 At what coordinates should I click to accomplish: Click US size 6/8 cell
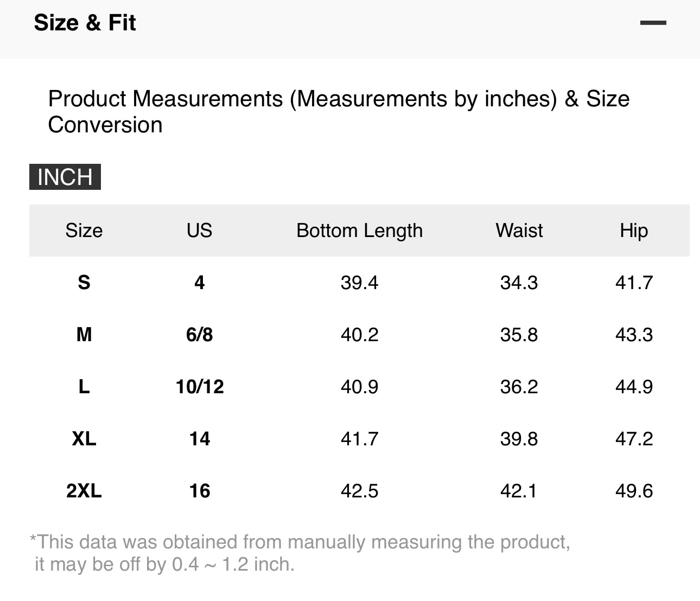tap(199, 335)
